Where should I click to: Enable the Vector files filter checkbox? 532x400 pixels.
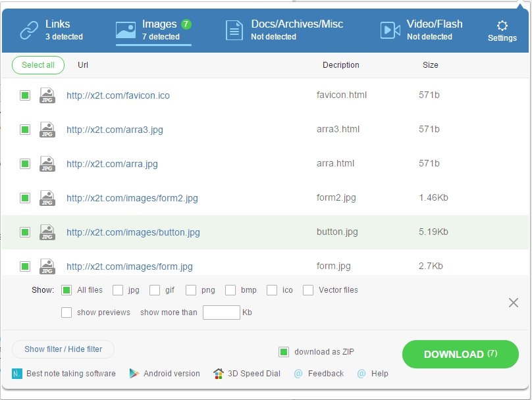click(x=308, y=290)
